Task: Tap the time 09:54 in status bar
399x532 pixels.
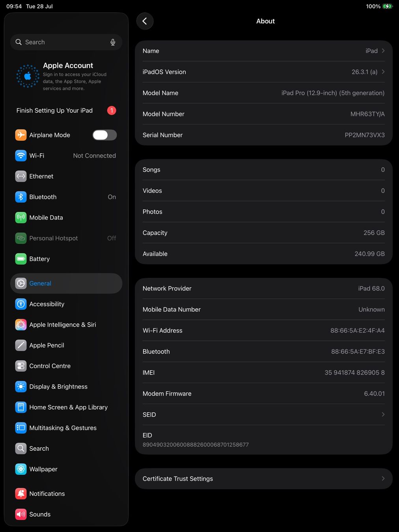Action: click(14, 6)
